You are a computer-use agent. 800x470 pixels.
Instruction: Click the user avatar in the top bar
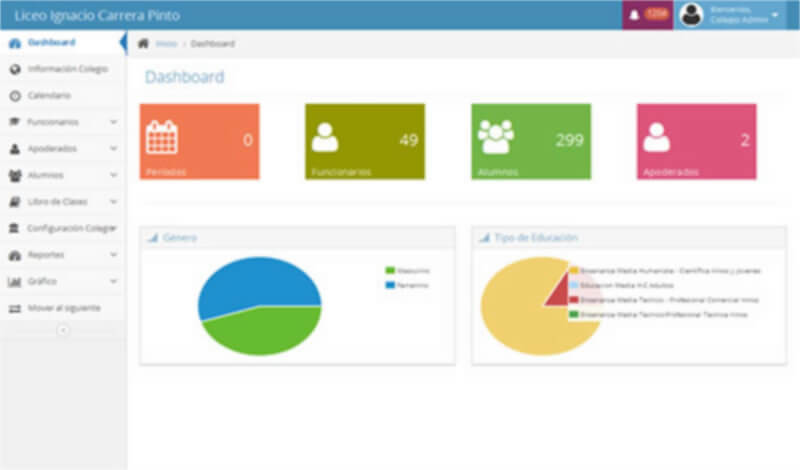pyautogui.click(x=691, y=15)
